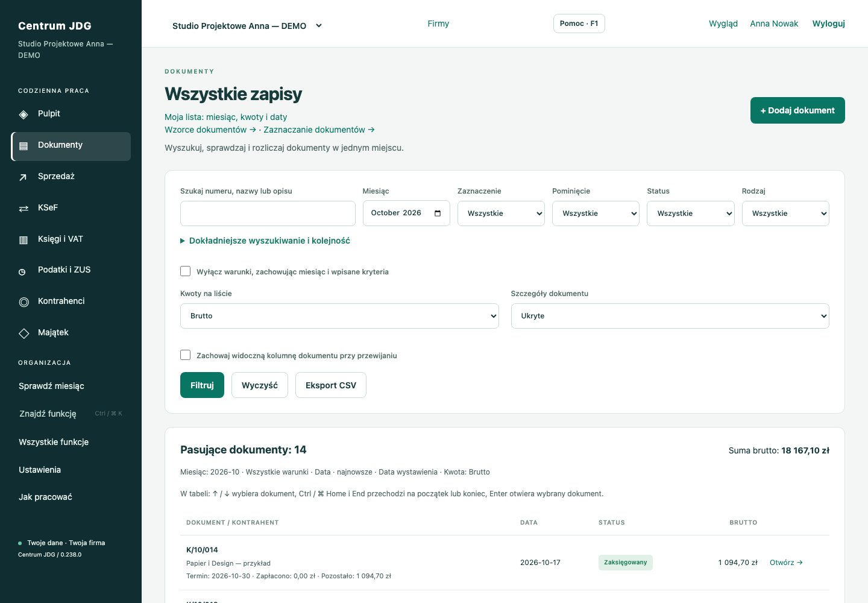Expand 'Dokładniejsze wyszukiwanie i kolejność'
The image size is (868, 603).
click(x=265, y=241)
